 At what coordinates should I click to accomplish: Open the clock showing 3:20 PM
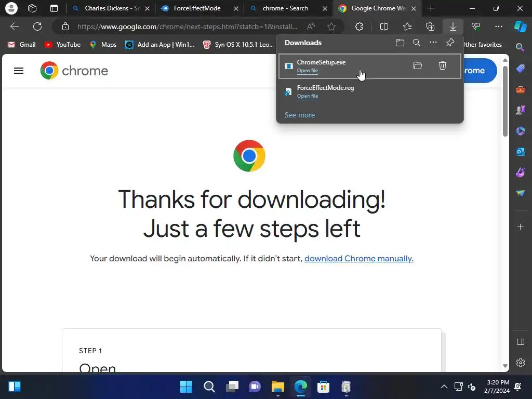pyautogui.click(x=497, y=387)
